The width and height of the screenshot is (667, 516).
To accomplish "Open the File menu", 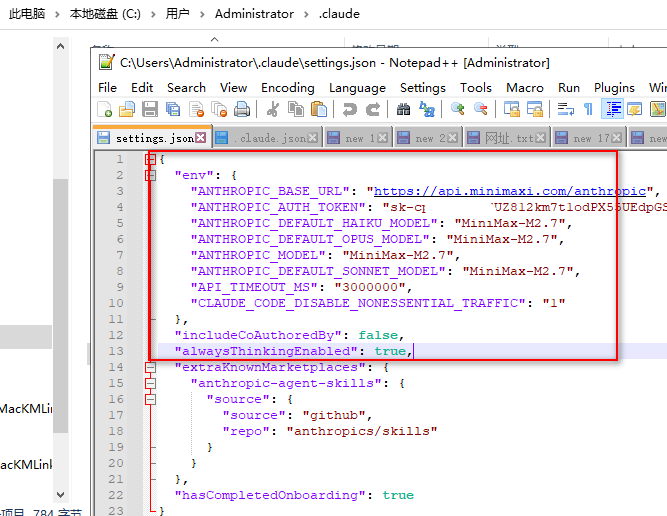I will [x=107, y=88].
